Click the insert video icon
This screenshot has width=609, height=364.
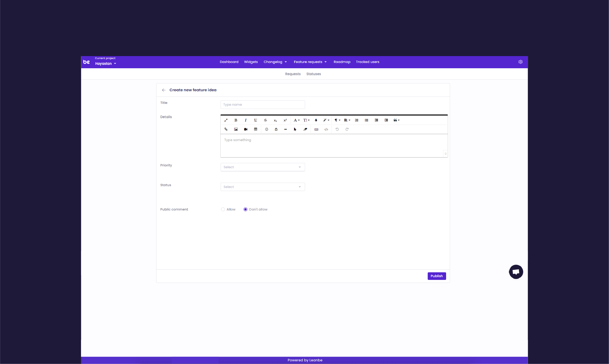(245, 129)
